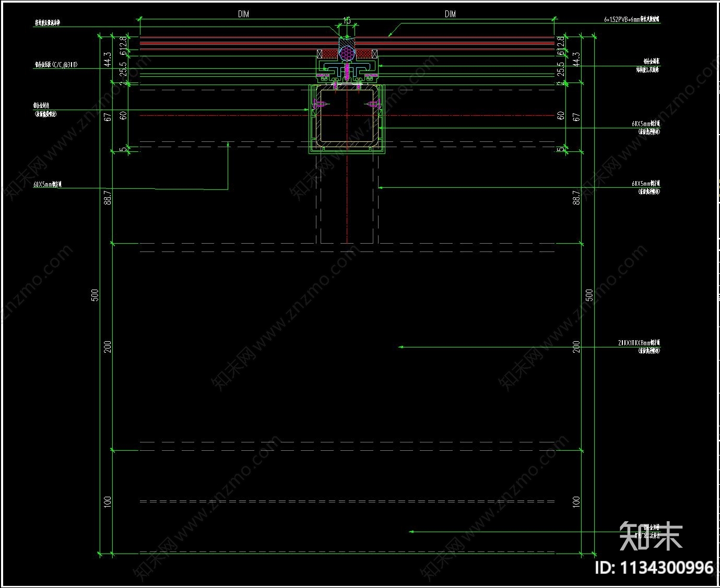The width and height of the screenshot is (720, 588).
Task: Select the left "88.7" dimension value
Action: (x=108, y=197)
